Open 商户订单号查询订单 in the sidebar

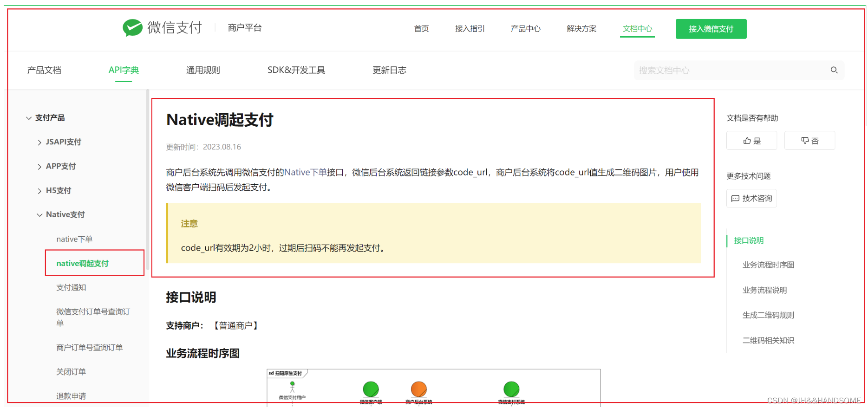coord(89,348)
